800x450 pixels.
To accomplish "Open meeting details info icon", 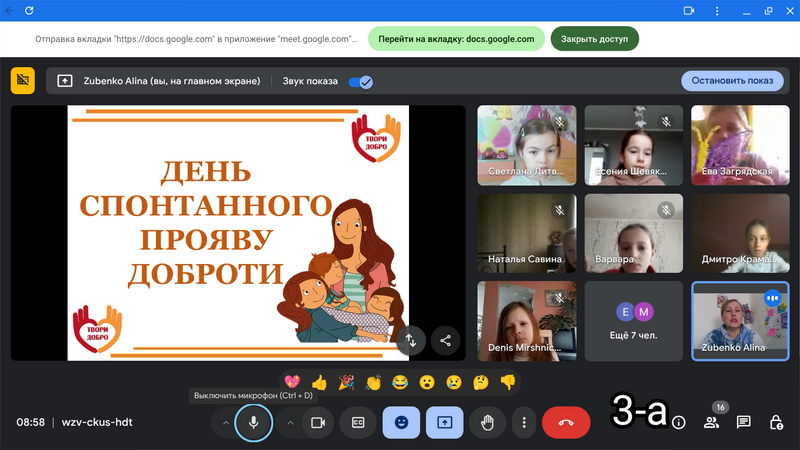I will pos(679,423).
